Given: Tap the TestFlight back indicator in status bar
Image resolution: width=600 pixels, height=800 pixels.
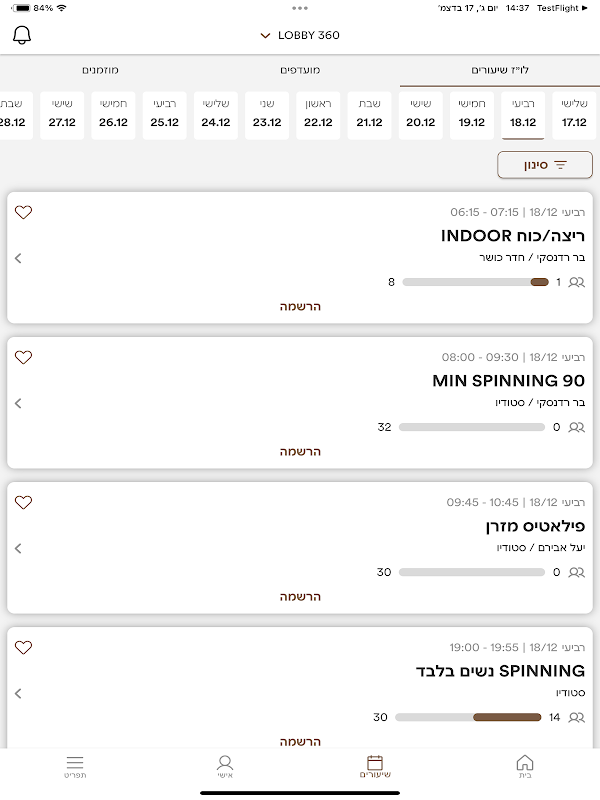Looking at the screenshot, I should pyautogui.click(x=562, y=8).
